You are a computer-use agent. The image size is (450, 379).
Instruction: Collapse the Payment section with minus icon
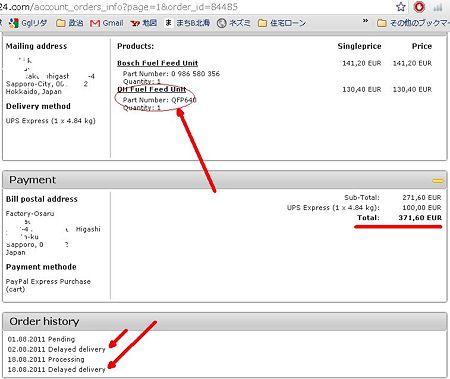coord(438,181)
